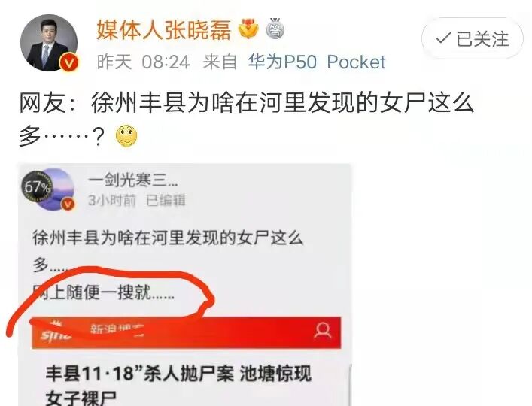Open the 丰县11·18杀人抛尸案 headline
This screenshot has width=532, height=406.
pos(178,385)
